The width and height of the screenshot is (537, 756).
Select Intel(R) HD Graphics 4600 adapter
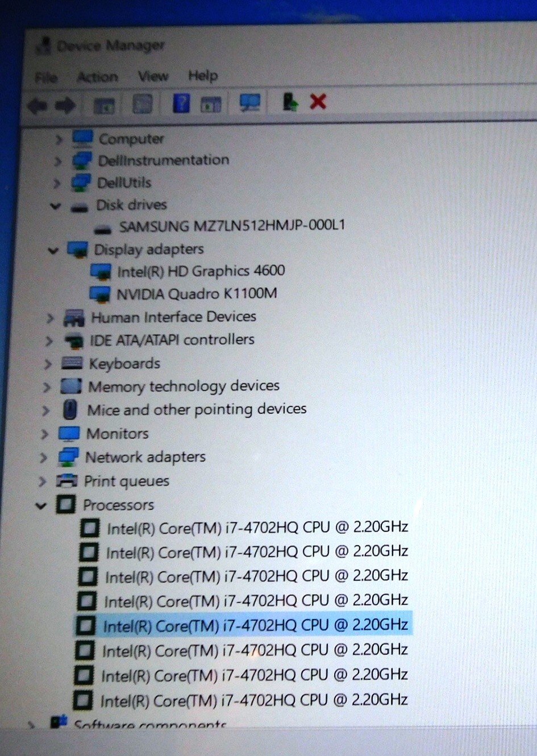pyautogui.click(x=201, y=271)
